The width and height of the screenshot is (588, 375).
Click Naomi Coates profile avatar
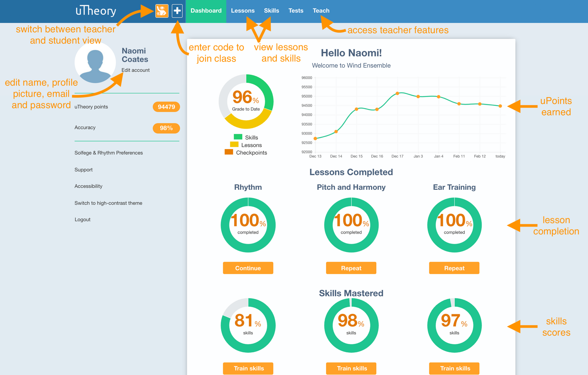coord(95,63)
